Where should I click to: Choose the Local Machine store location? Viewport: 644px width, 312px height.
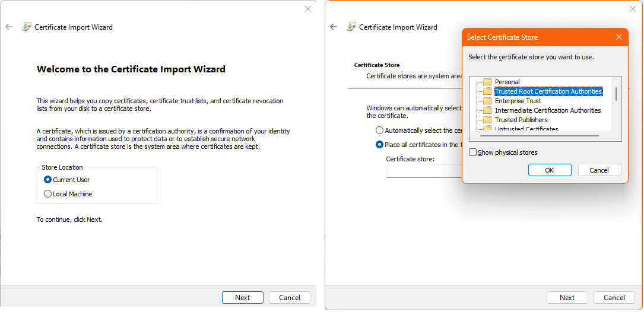48,194
